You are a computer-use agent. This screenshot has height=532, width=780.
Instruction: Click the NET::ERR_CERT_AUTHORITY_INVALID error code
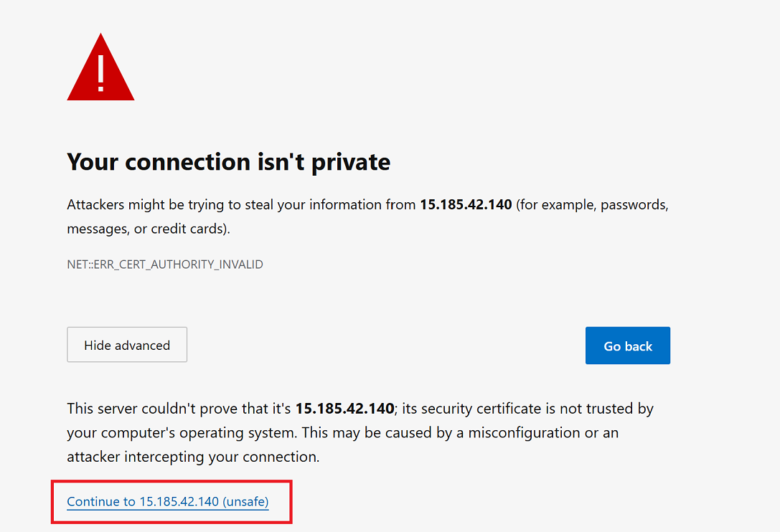coord(165,265)
